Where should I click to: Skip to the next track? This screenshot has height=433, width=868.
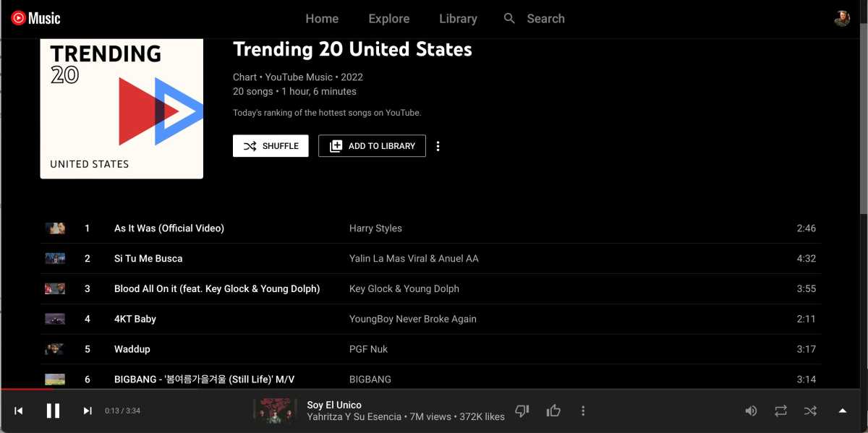(88, 411)
